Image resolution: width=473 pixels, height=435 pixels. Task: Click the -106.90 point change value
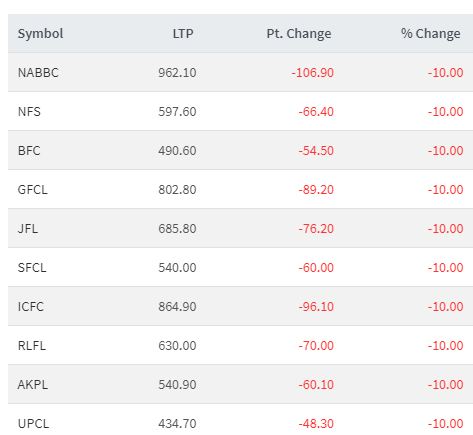pyautogui.click(x=312, y=73)
